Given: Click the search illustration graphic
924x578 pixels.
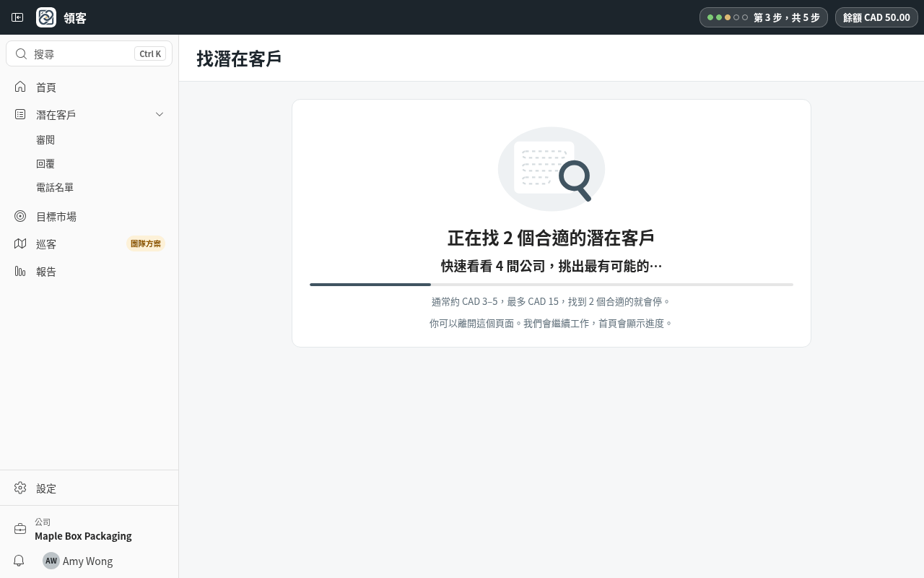Looking at the screenshot, I should [x=552, y=169].
